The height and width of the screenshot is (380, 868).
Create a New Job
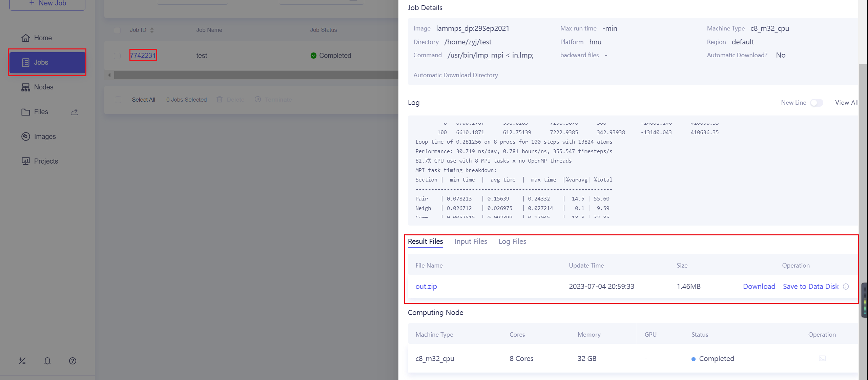coord(47,3)
